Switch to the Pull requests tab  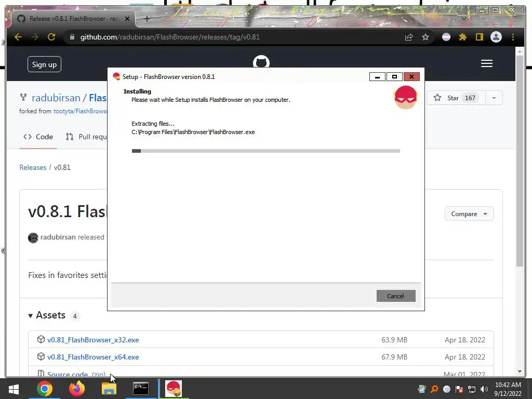tap(86, 137)
